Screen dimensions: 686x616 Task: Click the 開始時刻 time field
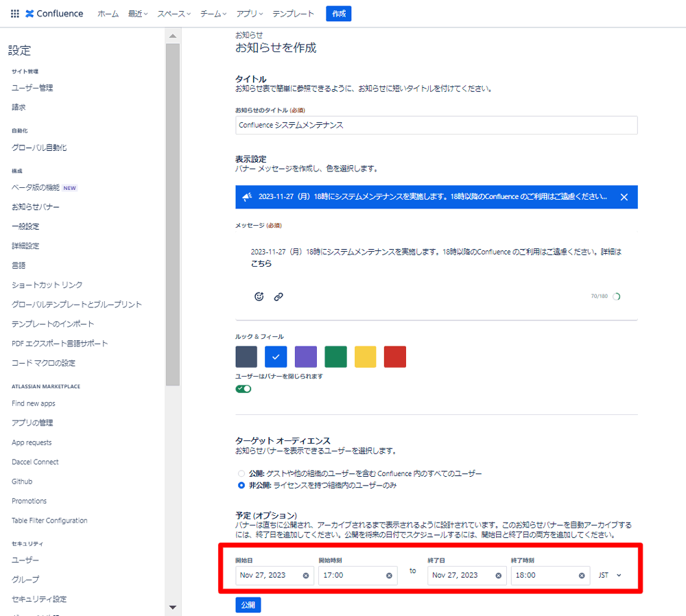(358, 576)
